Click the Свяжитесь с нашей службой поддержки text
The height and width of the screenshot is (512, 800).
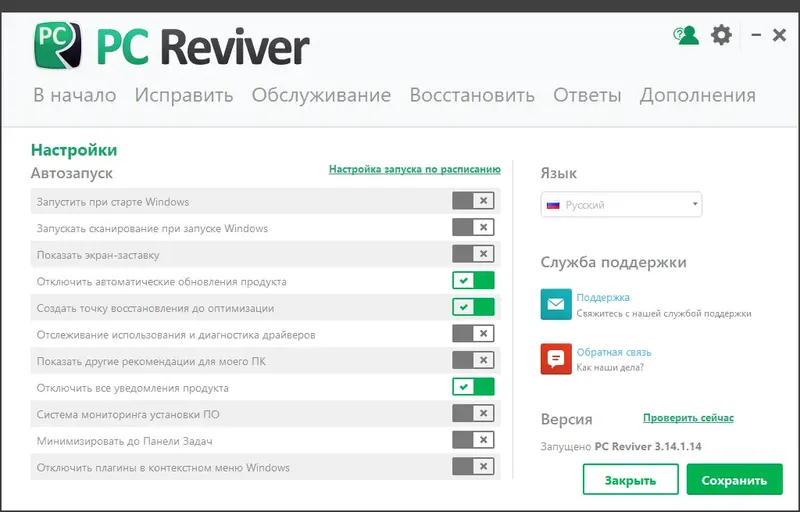(x=664, y=314)
